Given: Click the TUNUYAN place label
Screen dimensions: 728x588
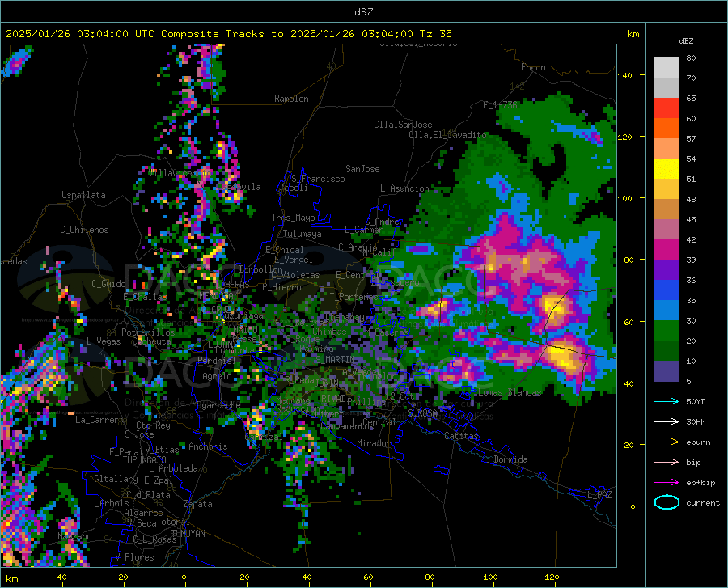Looking at the screenshot, I should [x=188, y=534].
